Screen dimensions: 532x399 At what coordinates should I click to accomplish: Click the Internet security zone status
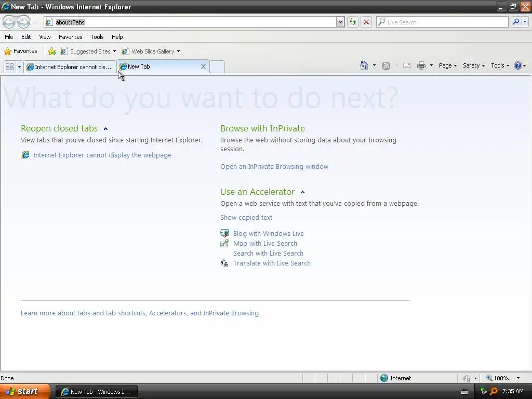[395, 378]
